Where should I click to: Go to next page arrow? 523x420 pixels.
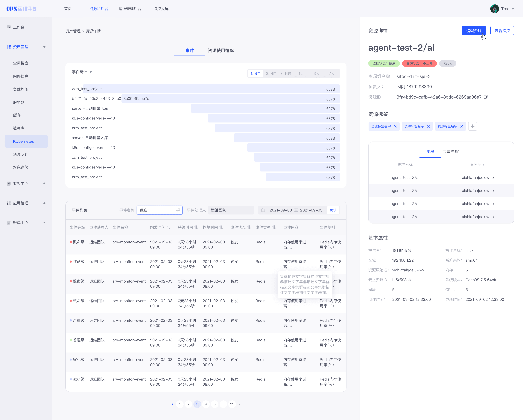(239, 404)
